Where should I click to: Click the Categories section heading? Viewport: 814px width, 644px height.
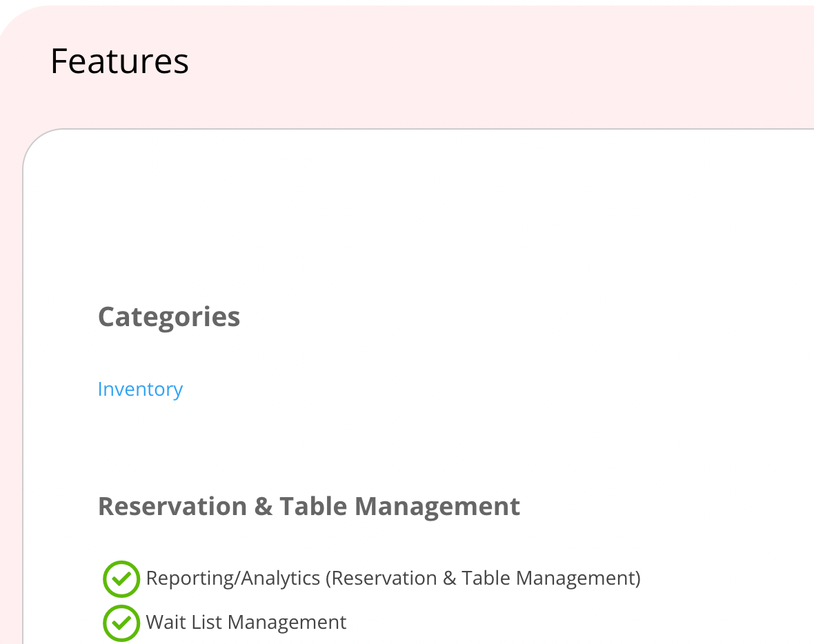[x=169, y=317]
